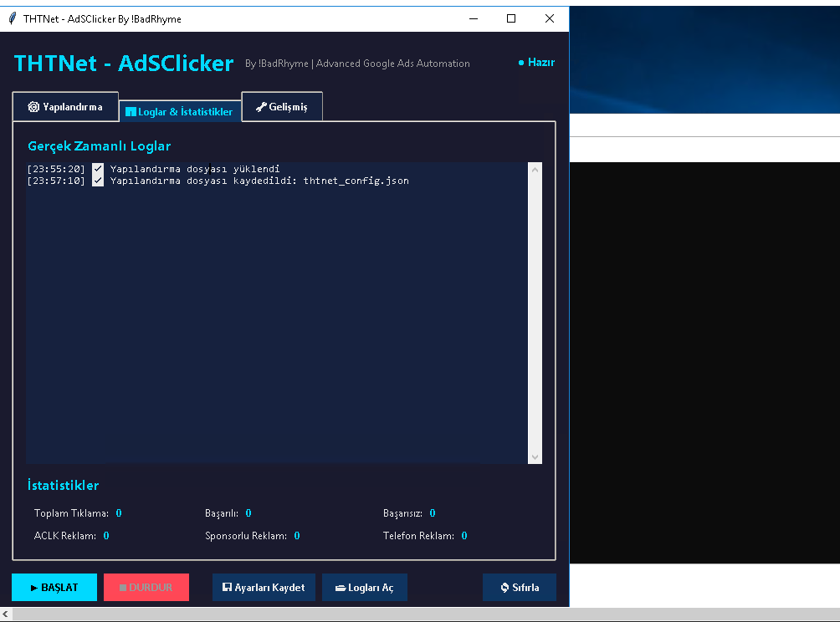Click 'Sponsorlu Reklam:' statistic label

pyautogui.click(x=246, y=536)
